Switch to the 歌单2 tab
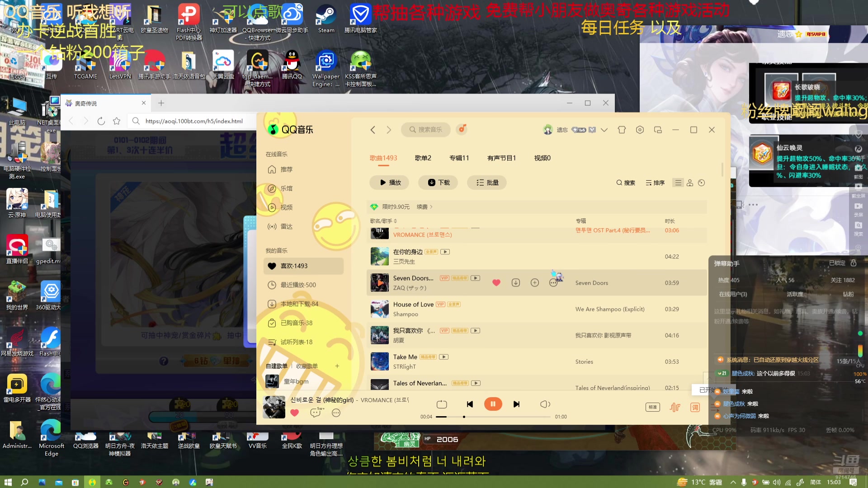868x488 pixels. pos(423,158)
